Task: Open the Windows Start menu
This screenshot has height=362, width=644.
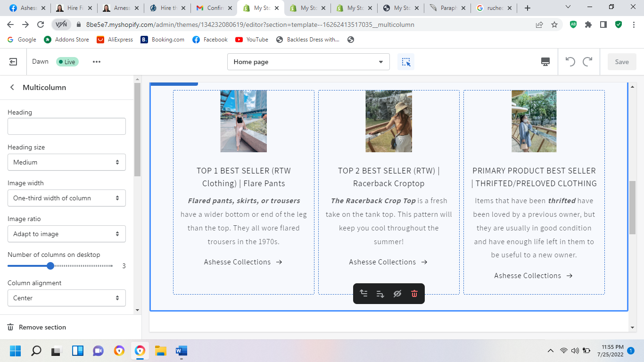Action: point(15,351)
